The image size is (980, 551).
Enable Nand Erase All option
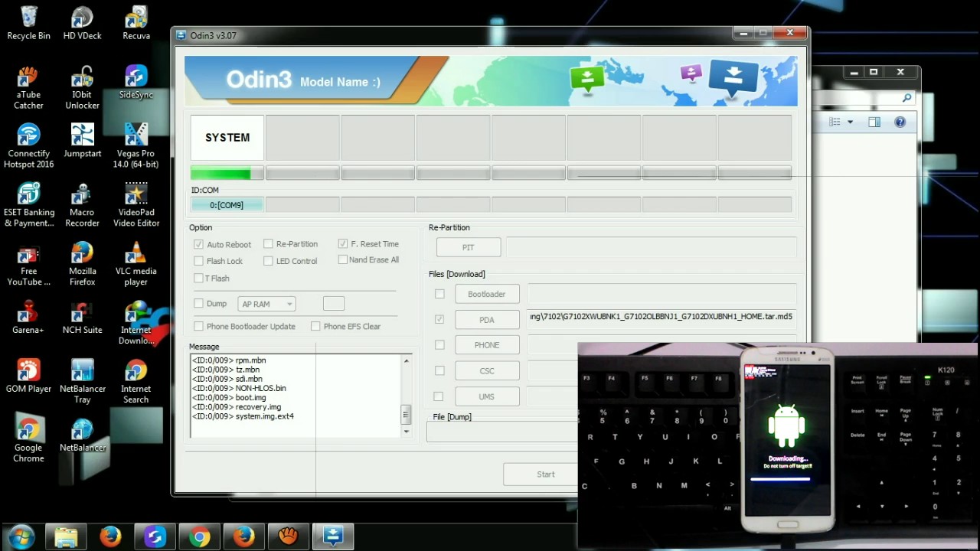point(343,259)
